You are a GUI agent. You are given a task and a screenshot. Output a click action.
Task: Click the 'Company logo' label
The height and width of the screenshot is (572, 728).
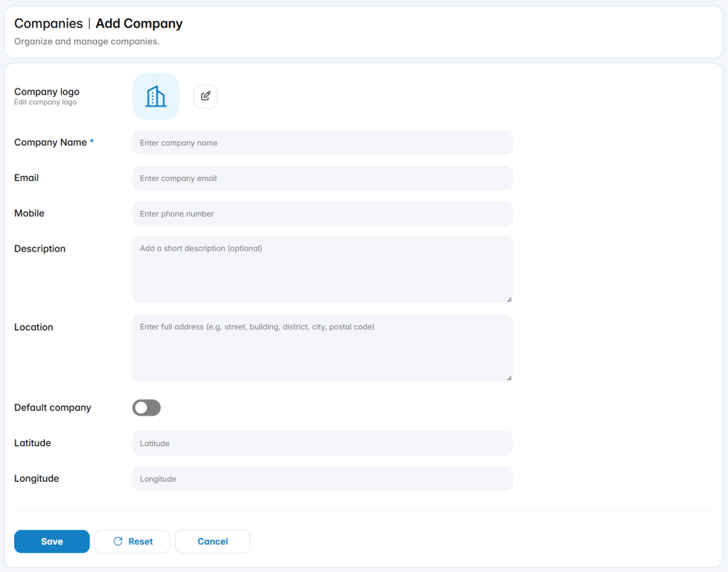pyautogui.click(x=47, y=92)
